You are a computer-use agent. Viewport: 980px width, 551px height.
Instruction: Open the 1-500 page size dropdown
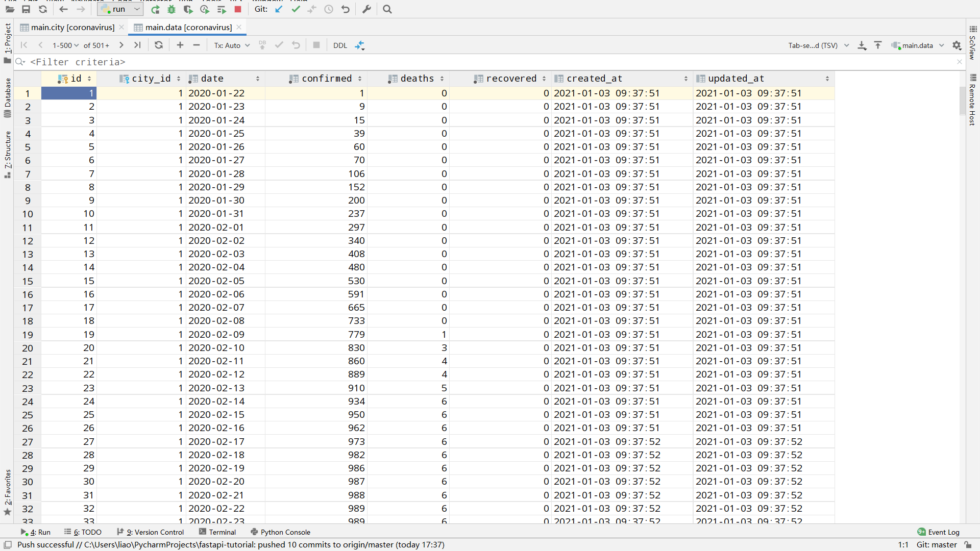click(65, 45)
